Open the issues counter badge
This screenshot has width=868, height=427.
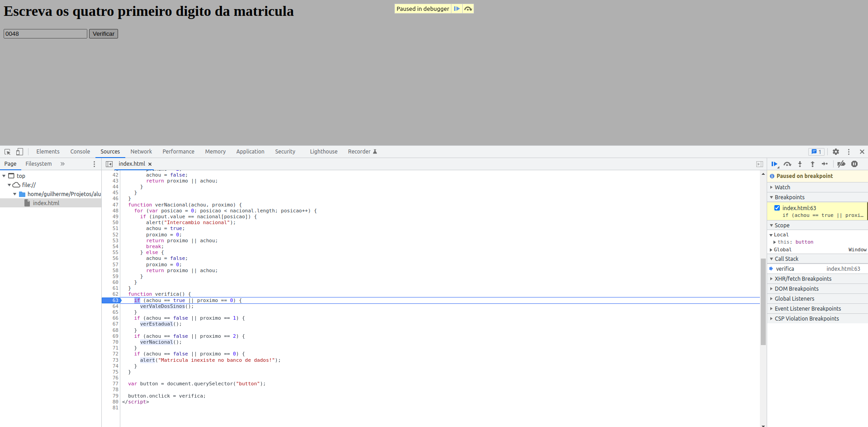point(816,152)
